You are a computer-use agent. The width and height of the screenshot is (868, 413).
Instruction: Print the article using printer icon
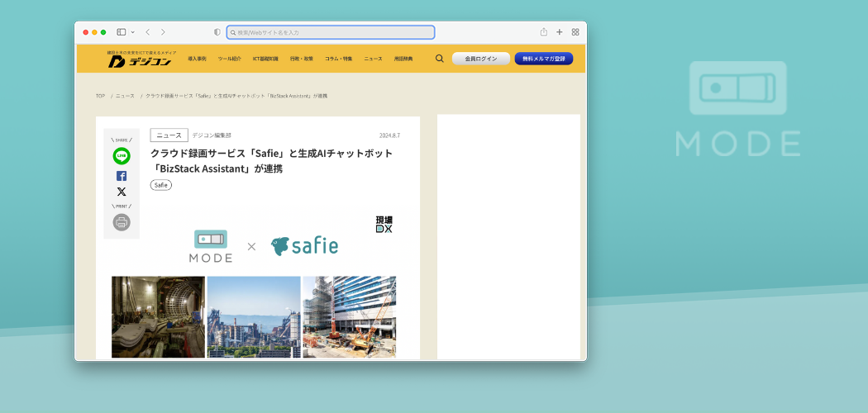(x=122, y=222)
